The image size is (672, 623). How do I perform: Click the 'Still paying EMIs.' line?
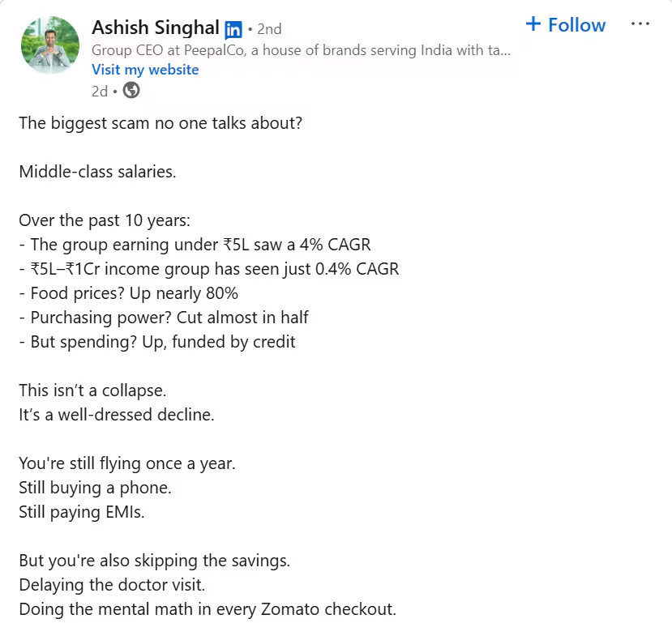pyautogui.click(x=82, y=512)
